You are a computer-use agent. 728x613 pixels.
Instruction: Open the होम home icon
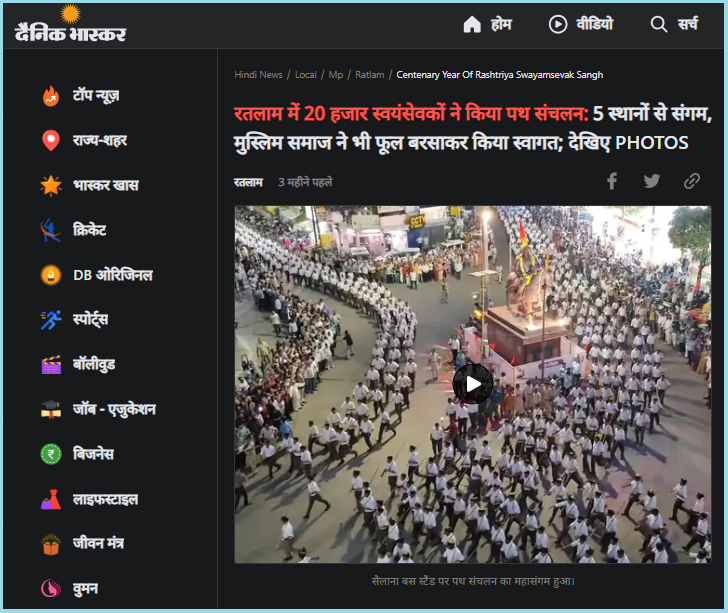472,24
